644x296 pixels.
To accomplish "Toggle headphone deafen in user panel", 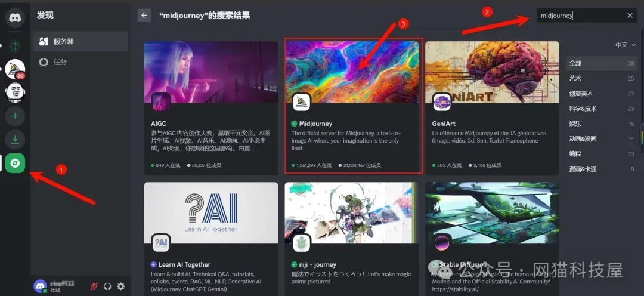I will coord(108,286).
